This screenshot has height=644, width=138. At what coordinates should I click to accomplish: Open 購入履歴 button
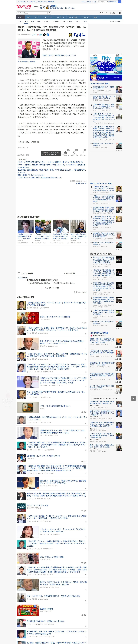tap(112, 13)
